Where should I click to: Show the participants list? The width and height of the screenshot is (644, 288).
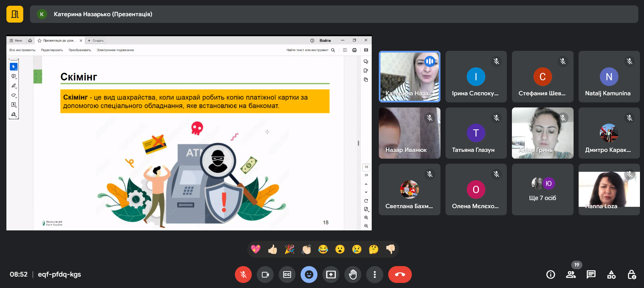coord(571,275)
